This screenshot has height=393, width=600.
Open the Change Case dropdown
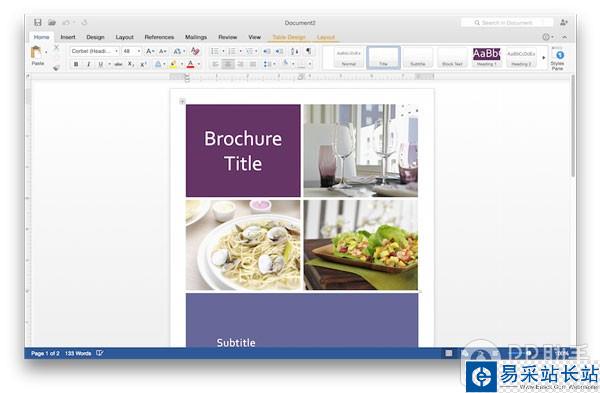[x=179, y=51]
